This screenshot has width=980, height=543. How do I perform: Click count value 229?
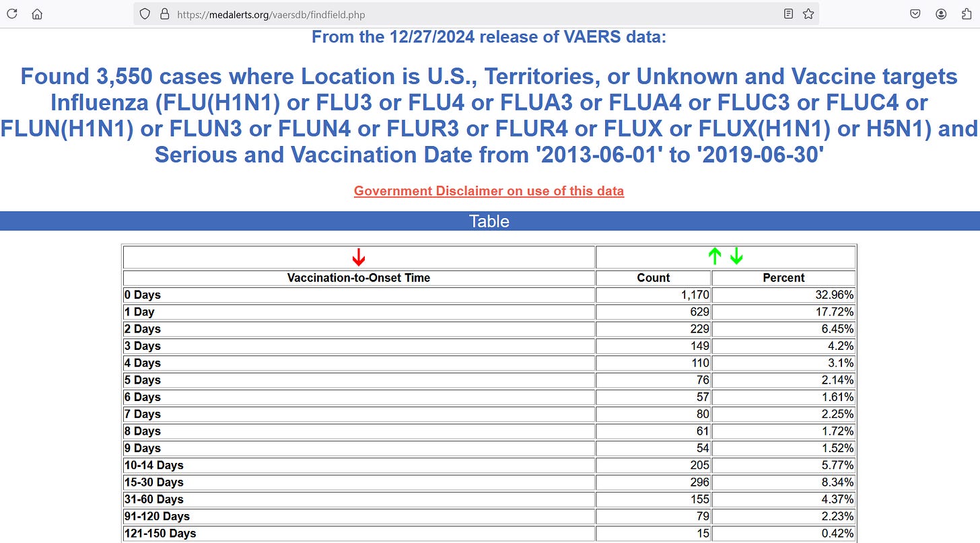(699, 329)
